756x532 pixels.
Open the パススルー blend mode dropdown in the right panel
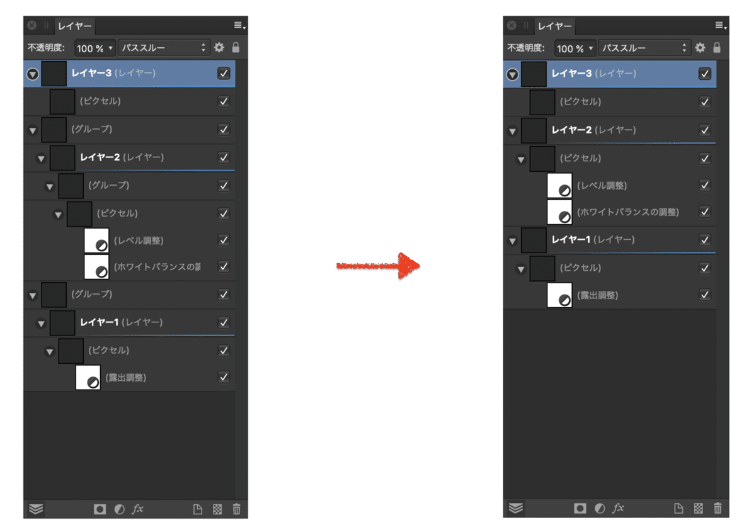click(x=644, y=48)
